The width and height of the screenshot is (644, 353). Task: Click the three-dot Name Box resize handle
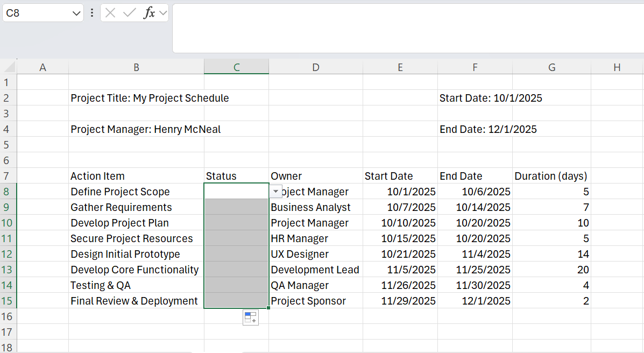point(92,13)
